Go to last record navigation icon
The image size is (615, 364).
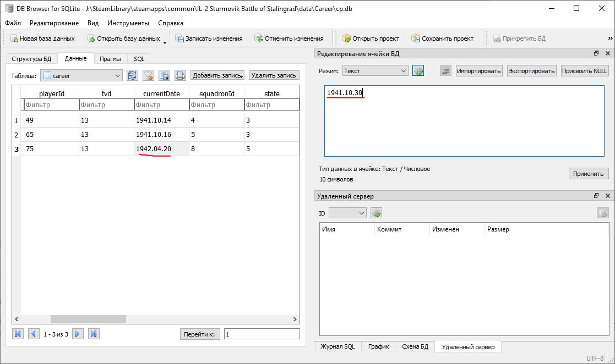(x=94, y=334)
